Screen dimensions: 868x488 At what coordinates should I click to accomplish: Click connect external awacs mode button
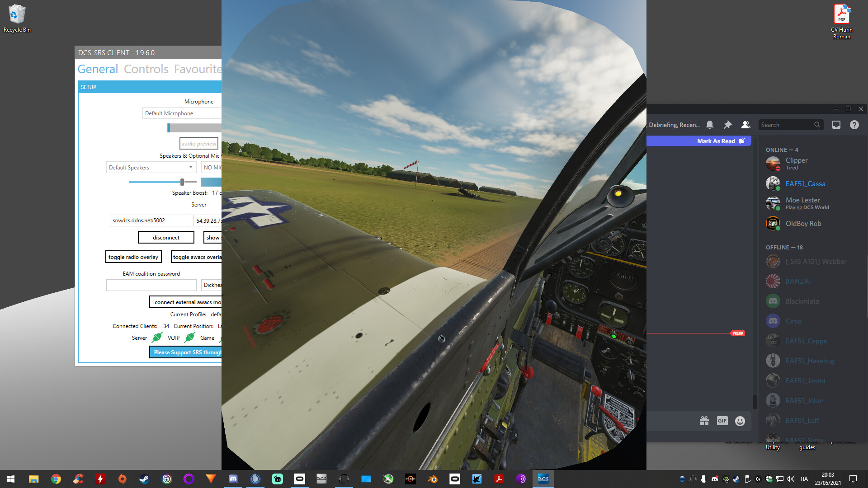pyautogui.click(x=185, y=302)
